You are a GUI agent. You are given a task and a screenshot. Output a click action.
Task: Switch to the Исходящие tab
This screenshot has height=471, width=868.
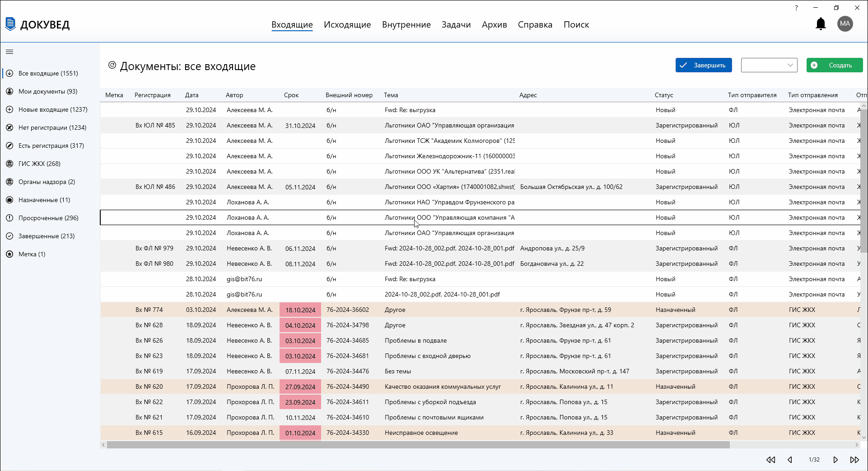point(347,24)
